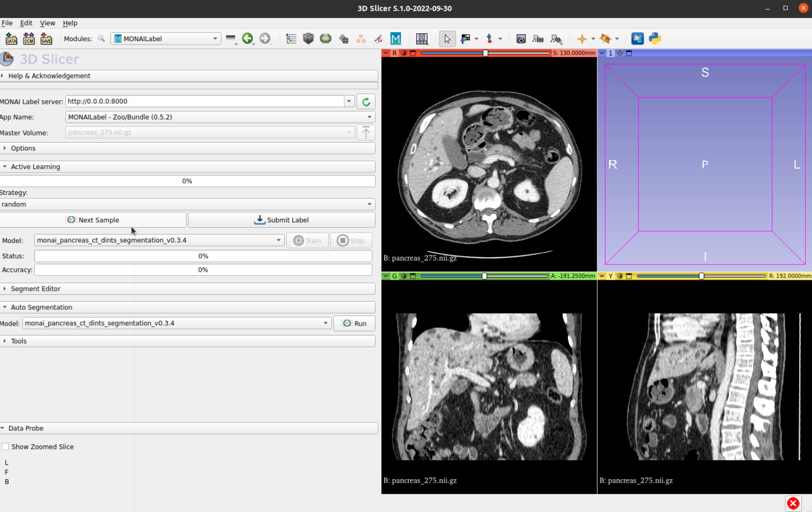Open the Modules selector dropdown showing MONAILabel
The height and width of the screenshot is (512, 812).
pos(166,38)
